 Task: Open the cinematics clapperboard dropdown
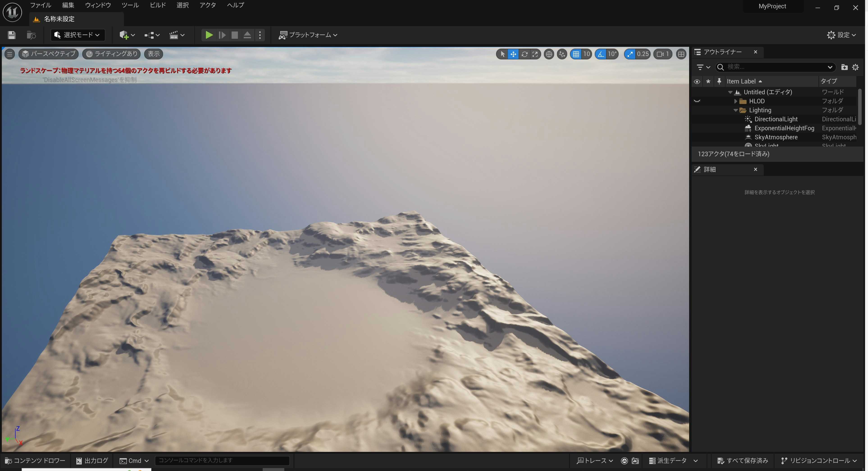pos(177,35)
